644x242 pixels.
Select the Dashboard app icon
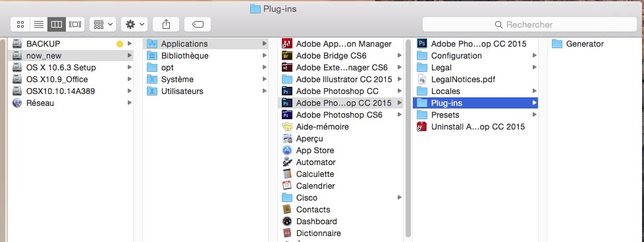(x=287, y=222)
